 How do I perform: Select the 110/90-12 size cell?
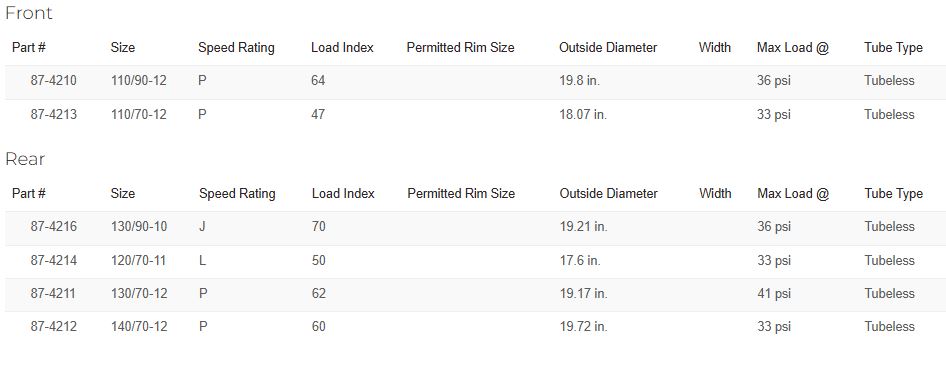[139, 81]
